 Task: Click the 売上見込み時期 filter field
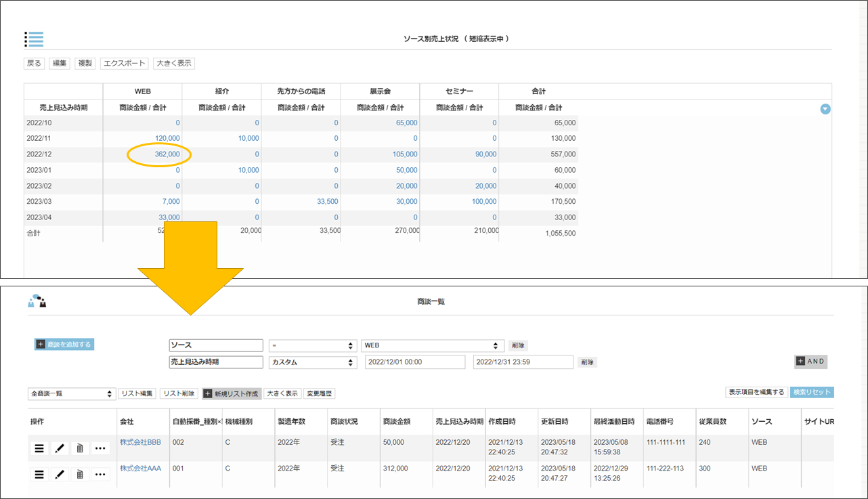(216, 362)
